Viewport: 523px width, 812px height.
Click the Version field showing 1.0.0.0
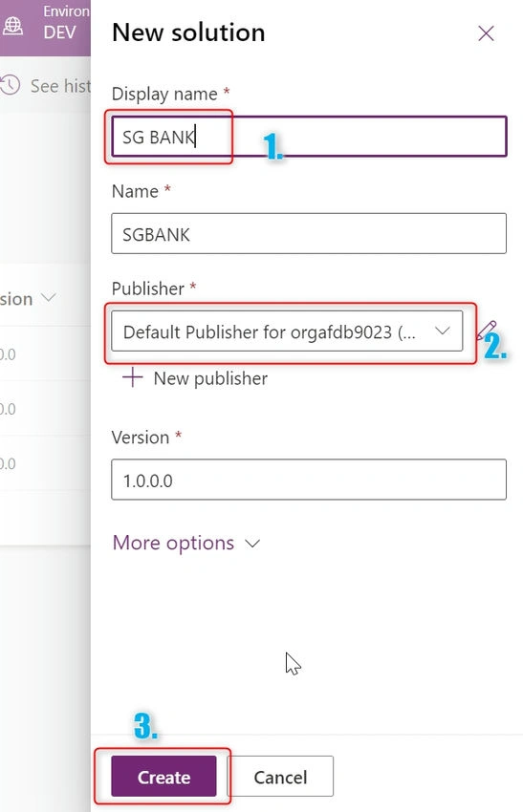pos(309,480)
